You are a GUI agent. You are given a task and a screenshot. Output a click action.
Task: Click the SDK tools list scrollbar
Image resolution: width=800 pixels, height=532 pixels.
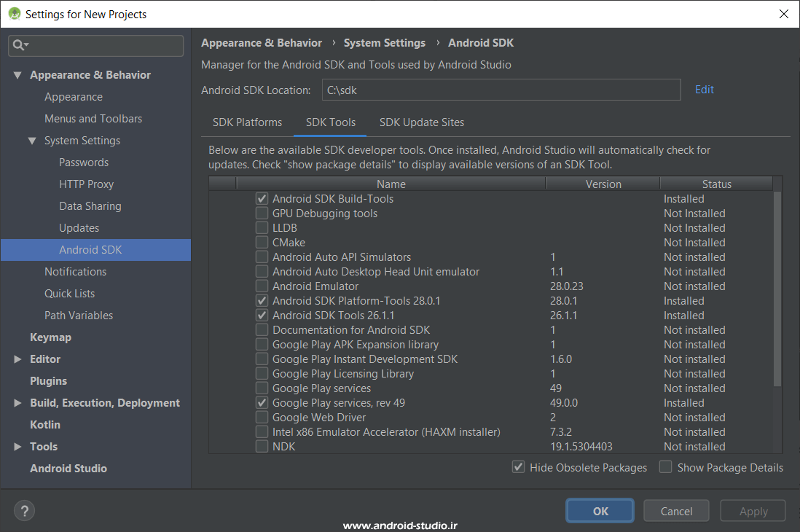click(777, 289)
